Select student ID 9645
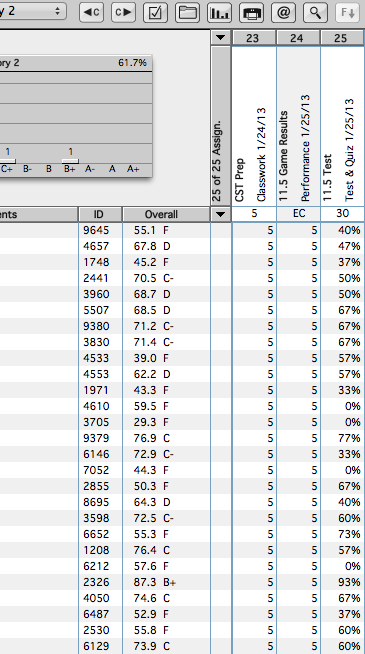The image size is (365, 654). point(96,230)
